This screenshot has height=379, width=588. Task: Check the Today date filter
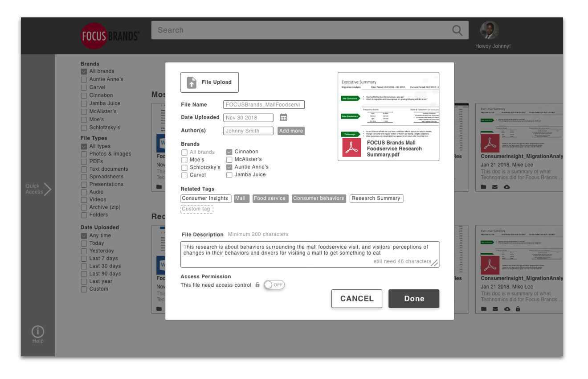(84, 243)
